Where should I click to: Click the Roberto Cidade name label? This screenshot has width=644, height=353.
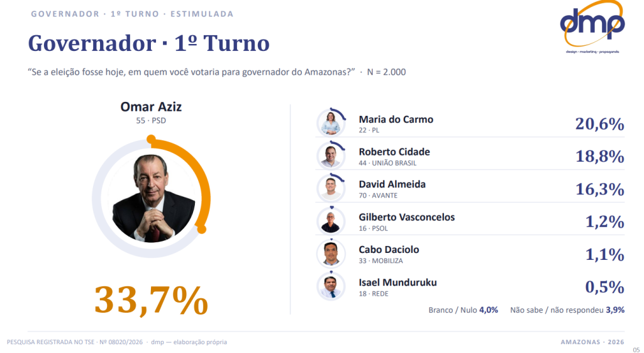(x=394, y=152)
